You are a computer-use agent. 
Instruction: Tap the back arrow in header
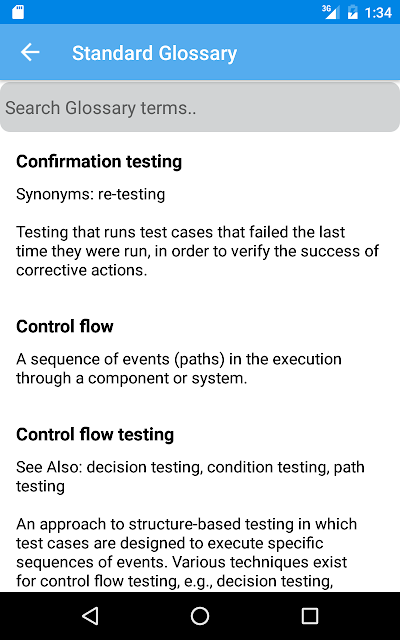pyautogui.click(x=30, y=53)
